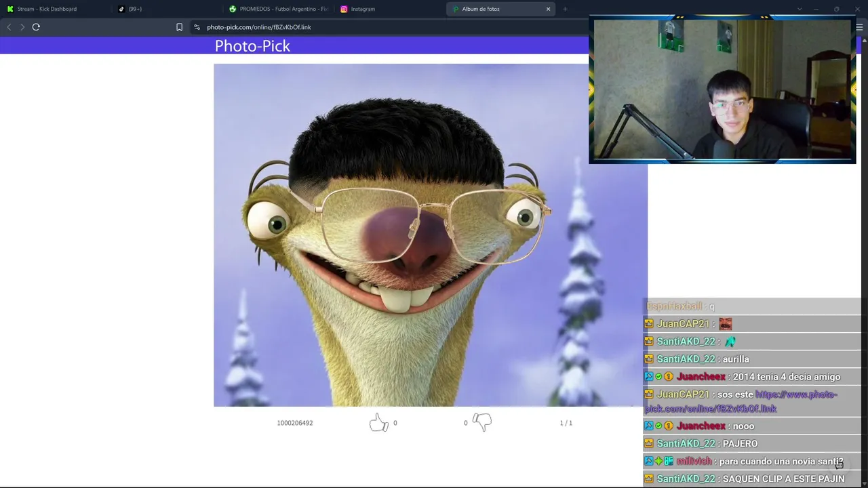Click the Photo-Pick site title
Image resolution: width=868 pixels, height=488 pixels.
pos(252,46)
